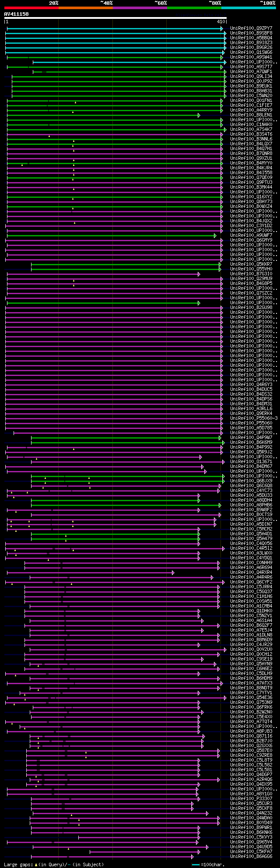
Task: Select the UniRef100_B4KJR4 label
Action: click(251, 168)
